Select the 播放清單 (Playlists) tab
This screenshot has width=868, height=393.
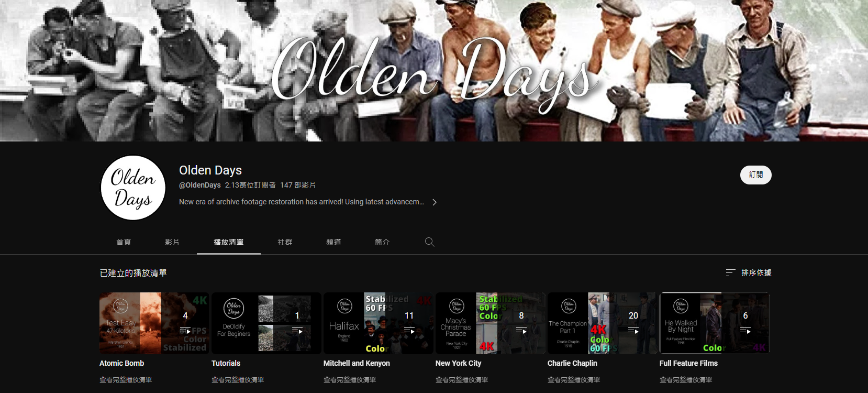[229, 242]
